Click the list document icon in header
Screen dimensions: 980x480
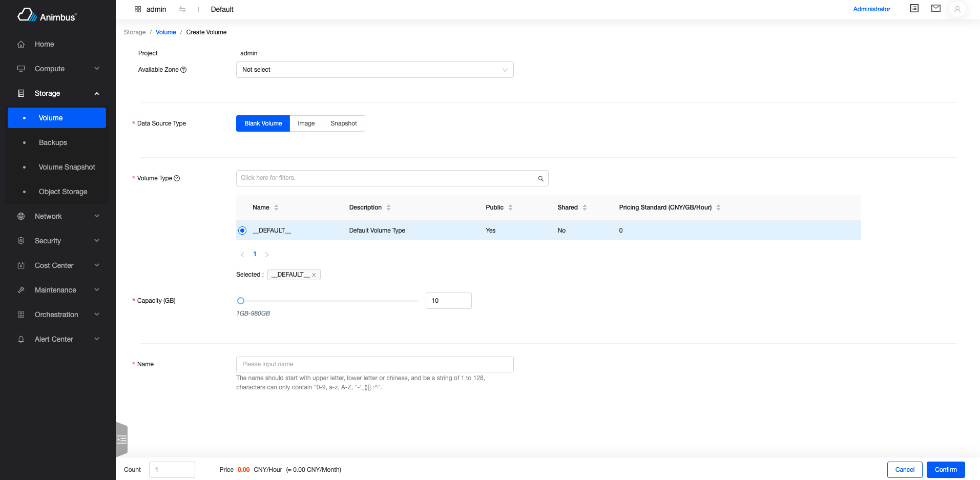pyautogui.click(x=914, y=9)
